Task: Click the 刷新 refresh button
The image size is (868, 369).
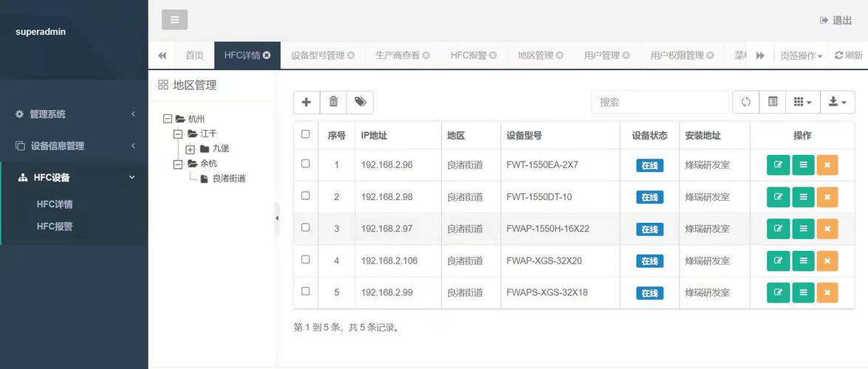Action: tap(849, 55)
